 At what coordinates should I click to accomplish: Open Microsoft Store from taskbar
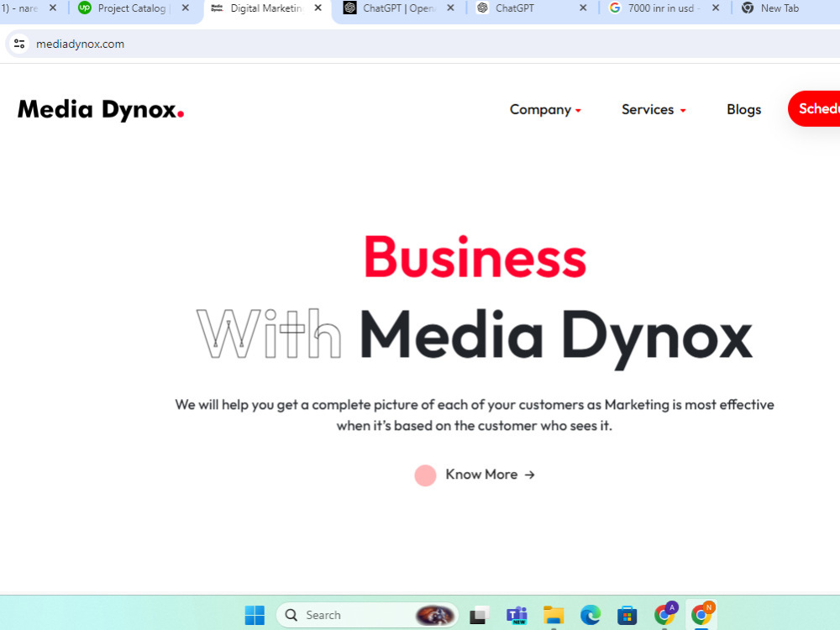(627, 615)
